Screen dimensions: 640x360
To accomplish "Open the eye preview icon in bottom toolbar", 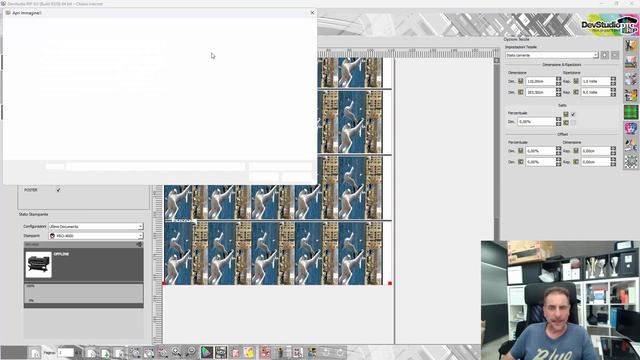I will tap(221, 352).
